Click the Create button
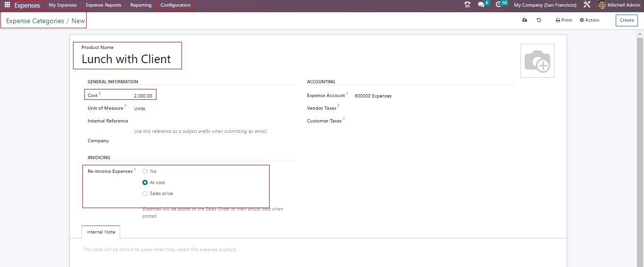The width and height of the screenshot is (644, 267). click(x=627, y=20)
